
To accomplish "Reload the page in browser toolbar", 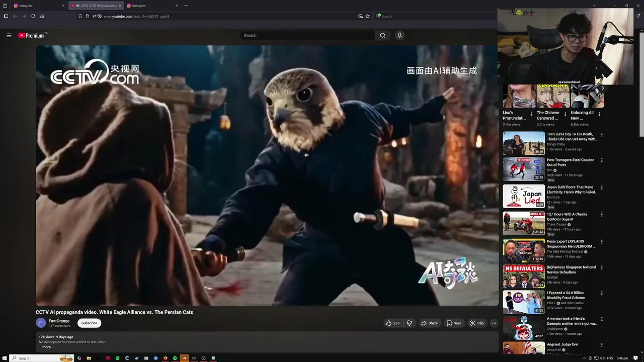I will [33, 16].
